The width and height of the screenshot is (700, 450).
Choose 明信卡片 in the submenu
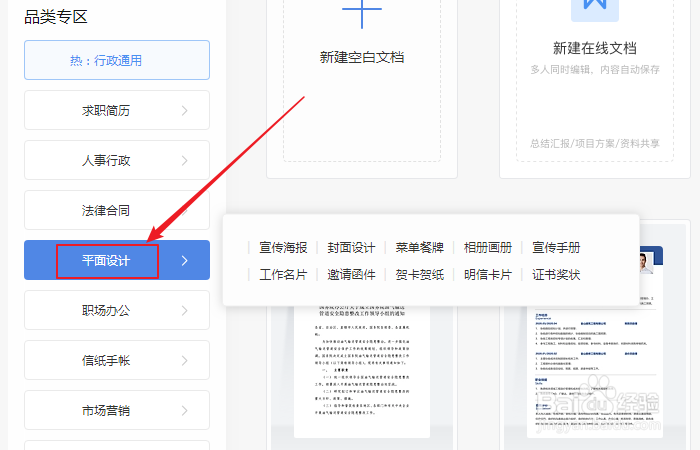point(488,275)
